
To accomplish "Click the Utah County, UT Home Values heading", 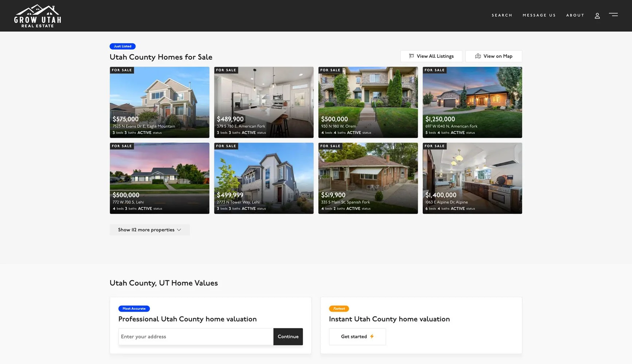I will (x=164, y=283).
